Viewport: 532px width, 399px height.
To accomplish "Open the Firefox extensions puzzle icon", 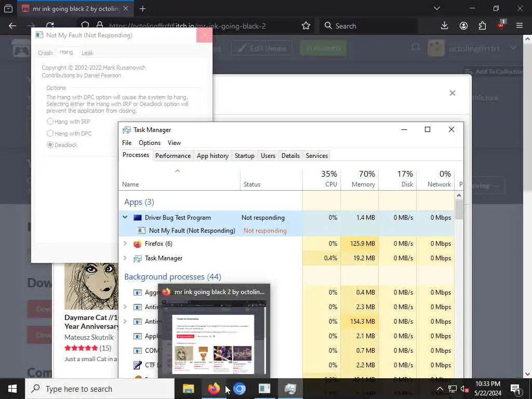I will [482, 26].
